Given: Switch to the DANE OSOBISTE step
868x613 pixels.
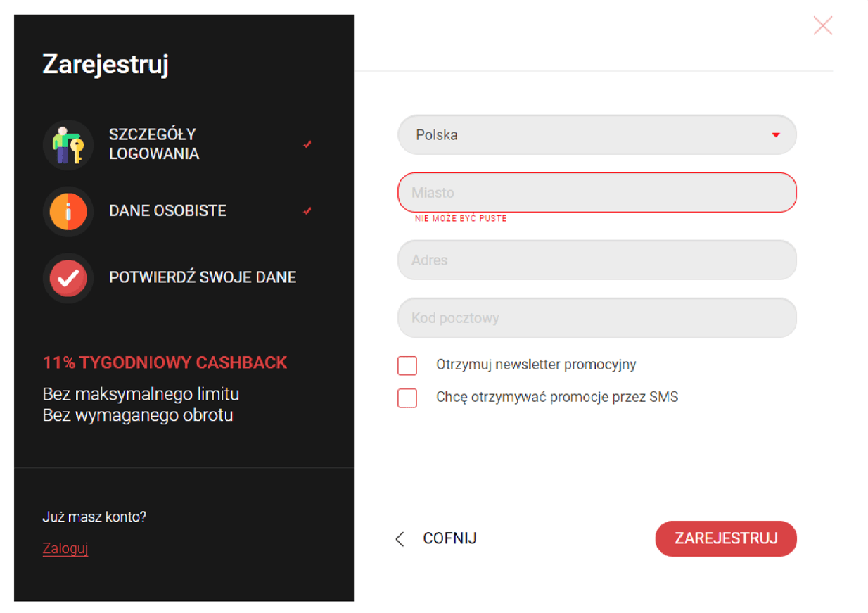Looking at the screenshot, I should [x=167, y=211].
